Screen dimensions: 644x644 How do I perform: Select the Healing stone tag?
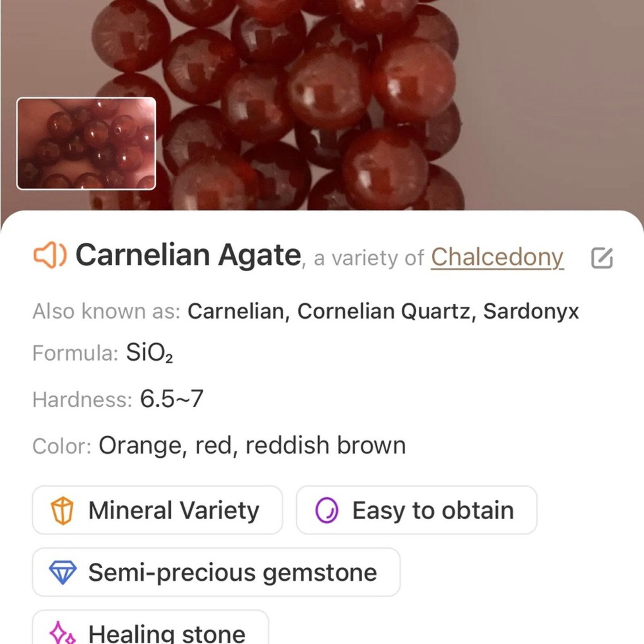(x=151, y=627)
